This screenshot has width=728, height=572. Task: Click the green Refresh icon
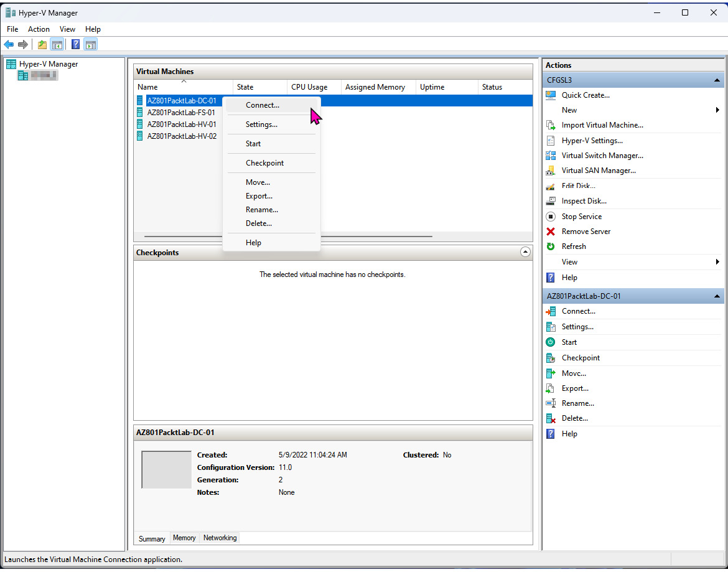click(551, 246)
